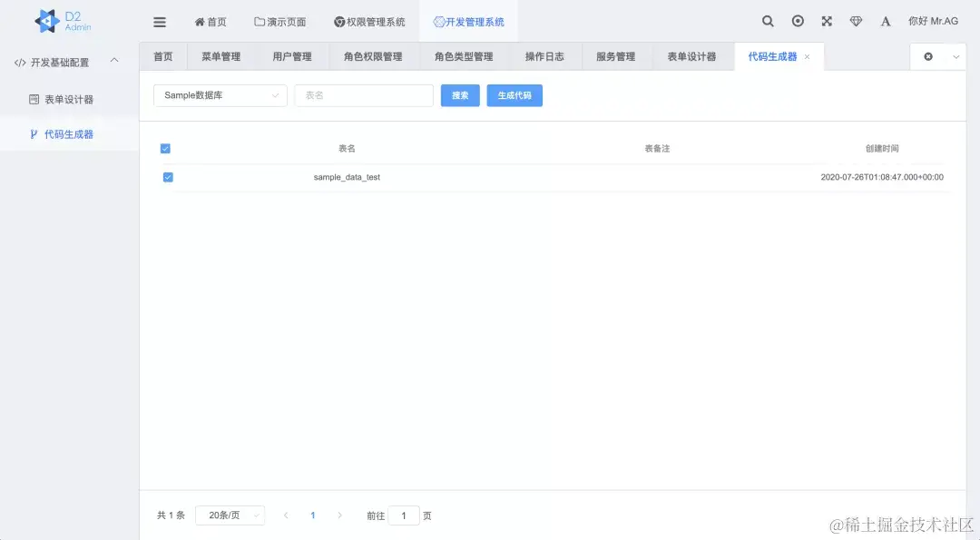Viewport: 980px width, 540px height.
Task: Open the 20条/页 page size dropdown
Action: point(230,515)
